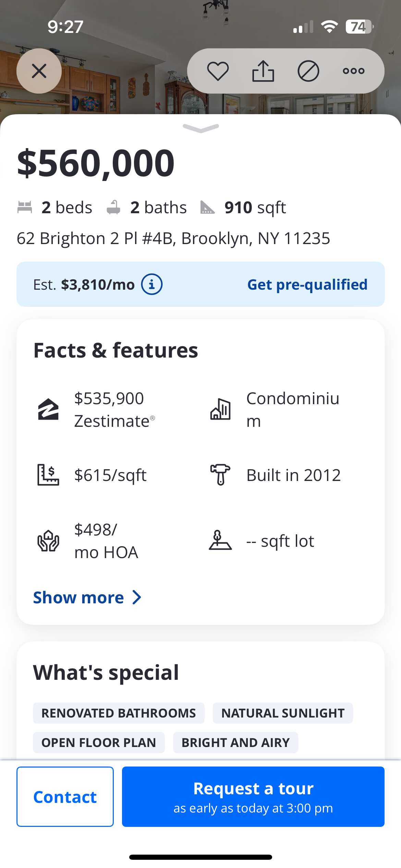Image resolution: width=401 pixels, height=868 pixels.
Task: Tap the hammer Built in 2012 icon
Action: point(220,475)
